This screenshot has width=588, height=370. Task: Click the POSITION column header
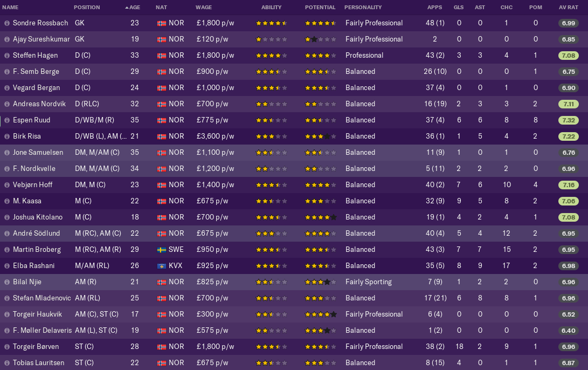[87, 7]
